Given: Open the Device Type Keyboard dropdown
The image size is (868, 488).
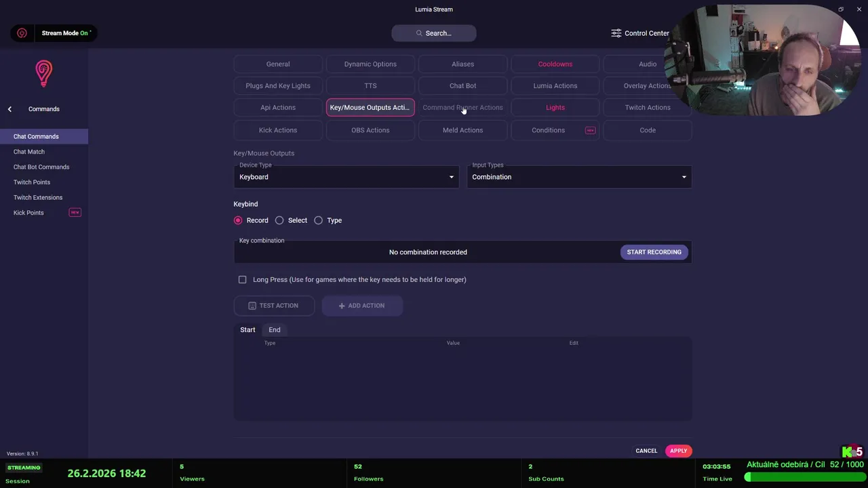Looking at the screenshot, I should tap(347, 177).
